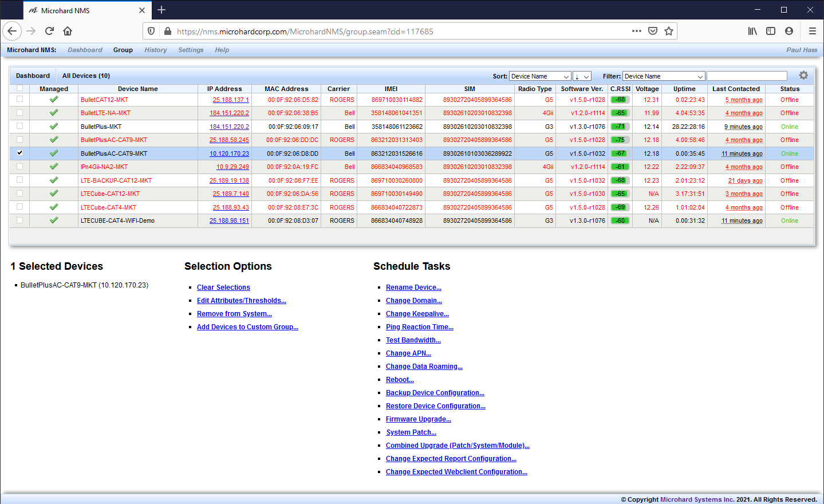Switch to the All Devices (10) tab
The height and width of the screenshot is (504, 824).
coord(86,76)
